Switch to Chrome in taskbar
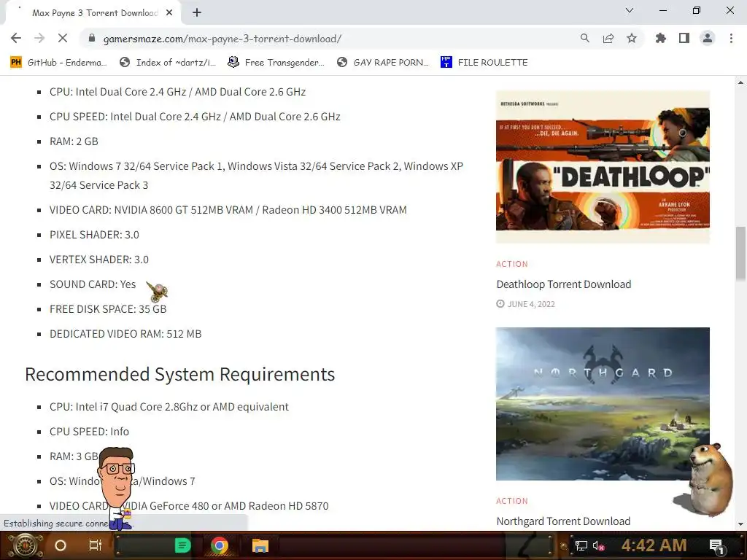 tap(220, 545)
